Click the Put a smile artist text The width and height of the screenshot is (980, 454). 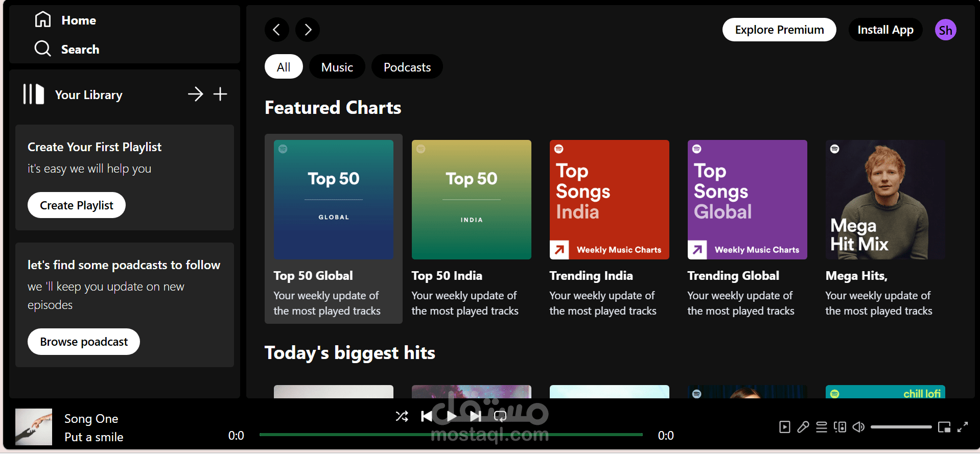point(94,437)
